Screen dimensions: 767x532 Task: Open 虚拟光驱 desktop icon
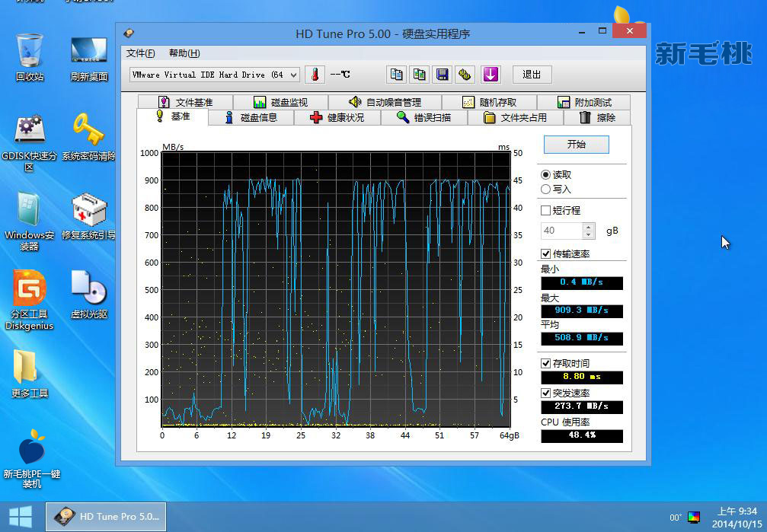(x=88, y=295)
